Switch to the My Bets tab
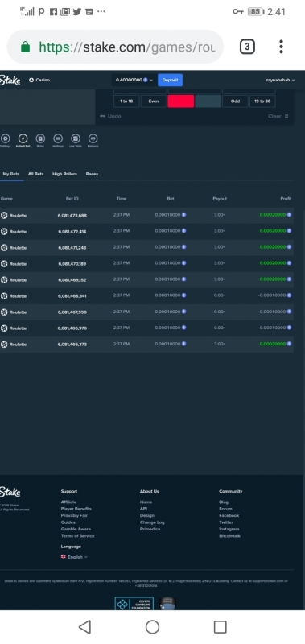This screenshot has width=305, height=644. point(11,174)
